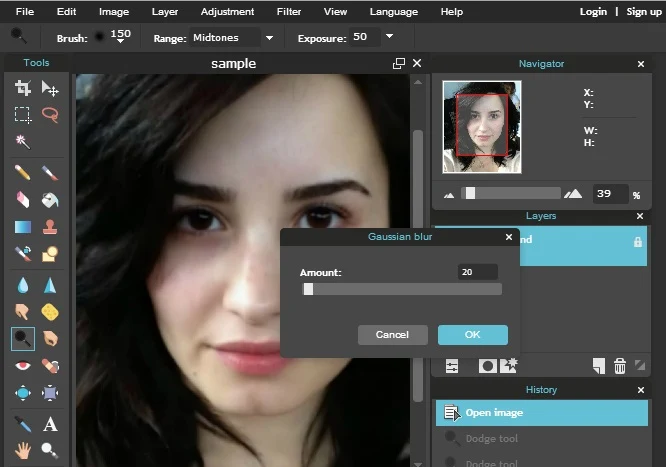
Task: Click the Gaussian blur Amount value field
Action: click(477, 272)
